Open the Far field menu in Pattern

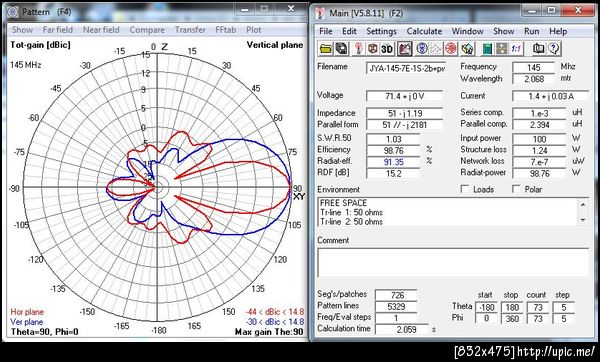[57, 30]
